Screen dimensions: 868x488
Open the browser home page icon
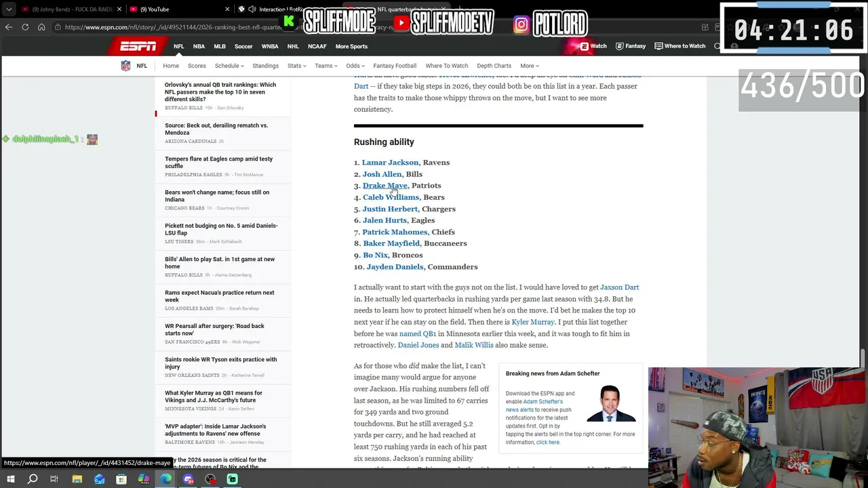pyautogui.click(x=41, y=27)
